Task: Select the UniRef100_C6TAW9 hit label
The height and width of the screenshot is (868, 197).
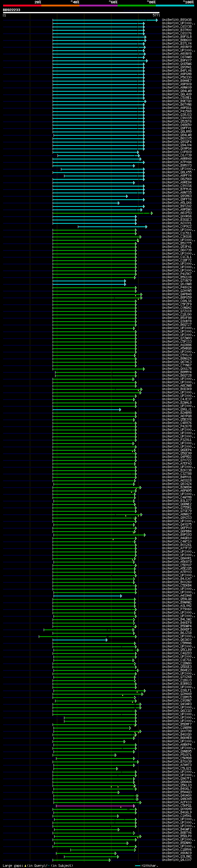Action: [177, 57]
